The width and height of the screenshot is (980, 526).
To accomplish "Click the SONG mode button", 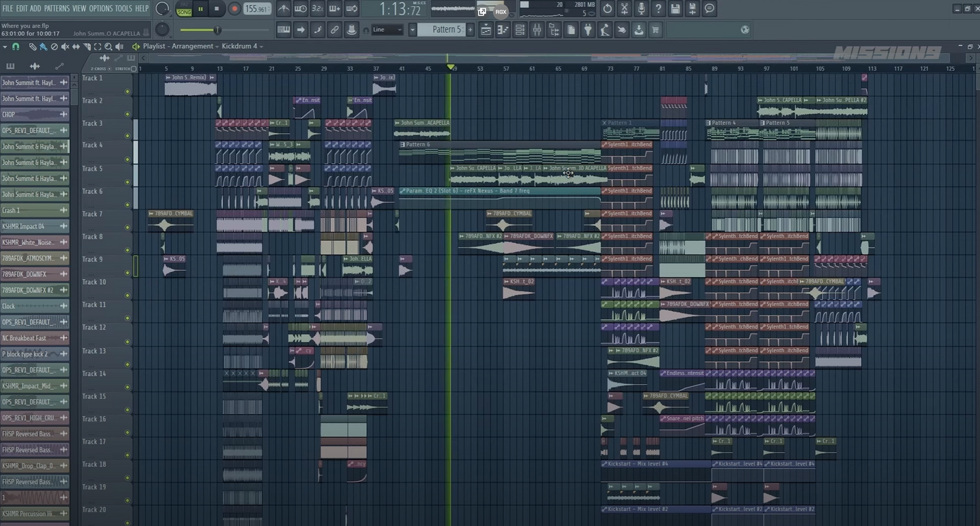I will pyautogui.click(x=184, y=11).
